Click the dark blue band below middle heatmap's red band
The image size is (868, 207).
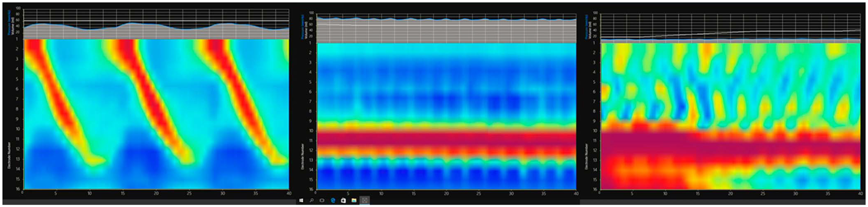click(447, 174)
